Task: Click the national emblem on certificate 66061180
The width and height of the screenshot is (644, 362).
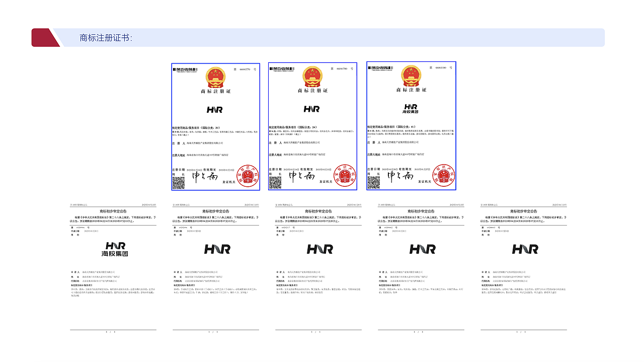Action: point(411,76)
